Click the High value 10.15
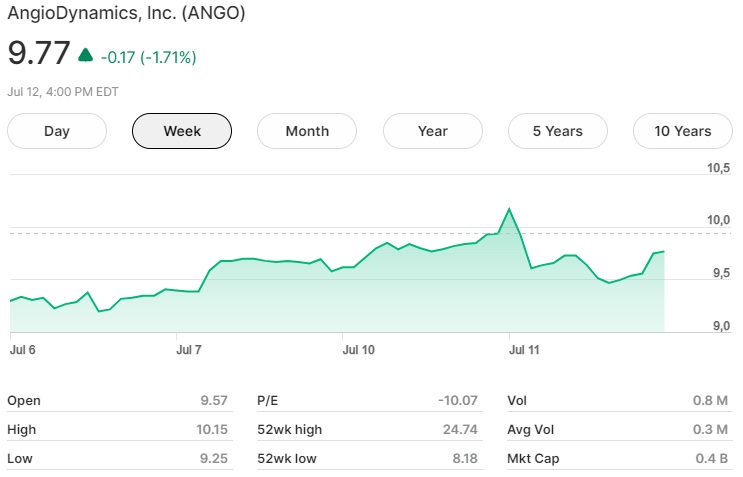 click(x=212, y=430)
